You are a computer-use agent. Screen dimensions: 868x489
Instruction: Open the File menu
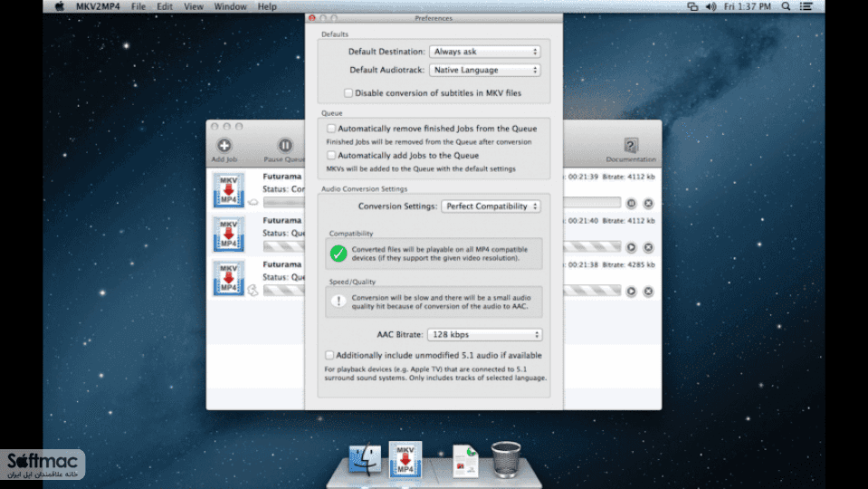pyautogui.click(x=138, y=6)
